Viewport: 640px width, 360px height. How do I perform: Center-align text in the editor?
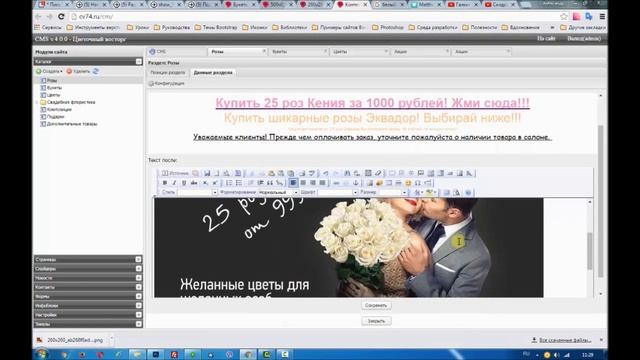pos(303,182)
